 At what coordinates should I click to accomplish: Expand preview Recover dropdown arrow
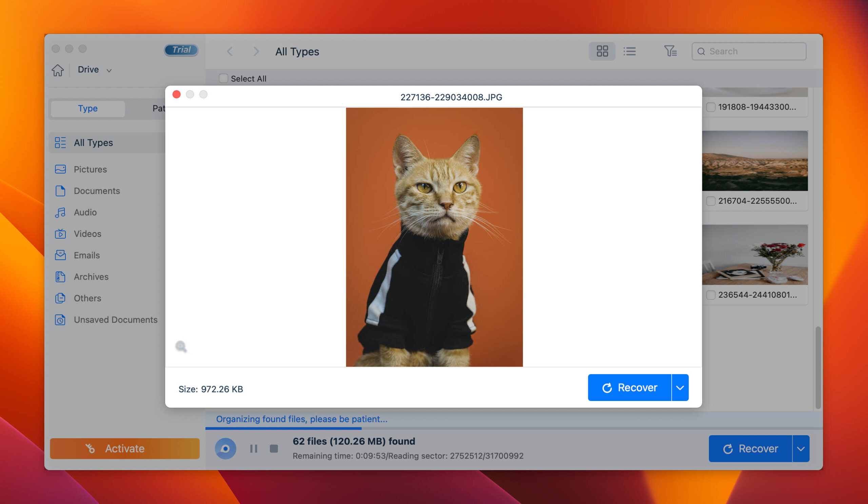pyautogui.click(x=680, y=388)
